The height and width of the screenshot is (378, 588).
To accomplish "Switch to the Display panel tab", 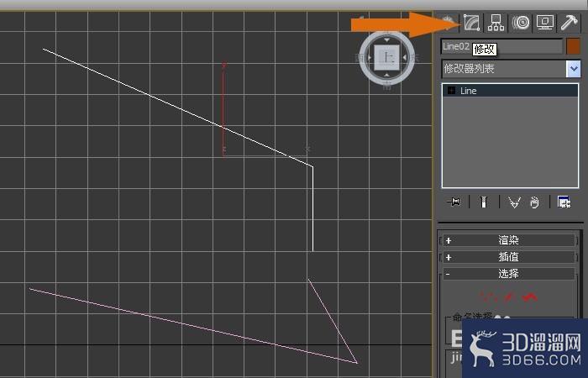I will 545,23.
